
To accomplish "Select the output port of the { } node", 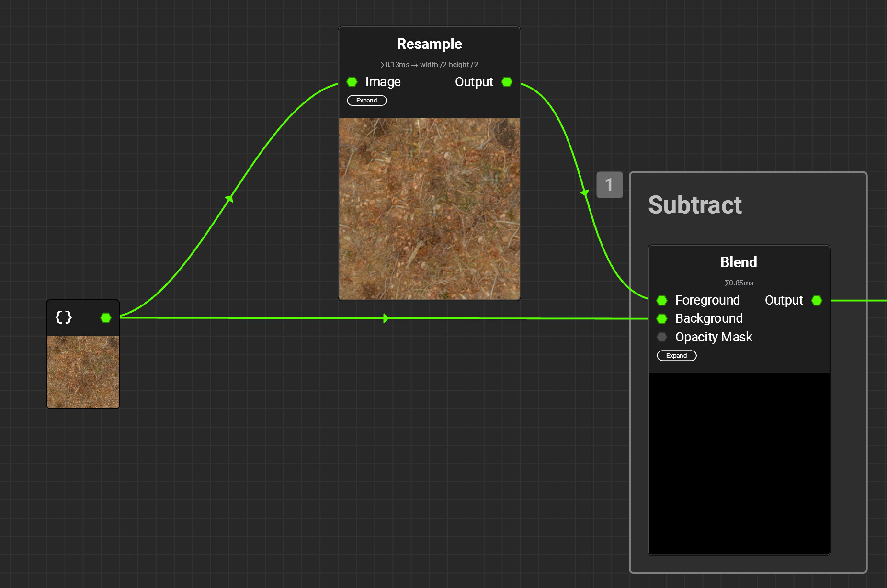I will coord(106,317).
